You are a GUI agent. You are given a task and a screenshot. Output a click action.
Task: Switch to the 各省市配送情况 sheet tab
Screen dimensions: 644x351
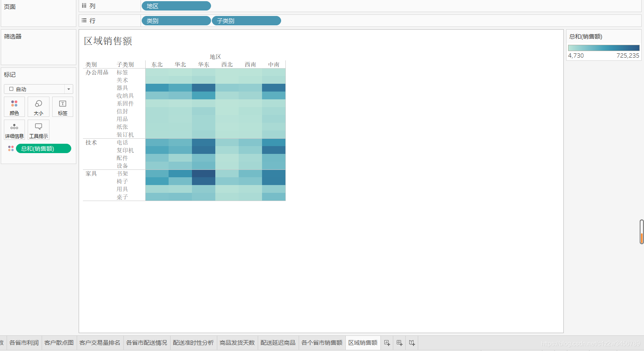click(x=147, y=343)
